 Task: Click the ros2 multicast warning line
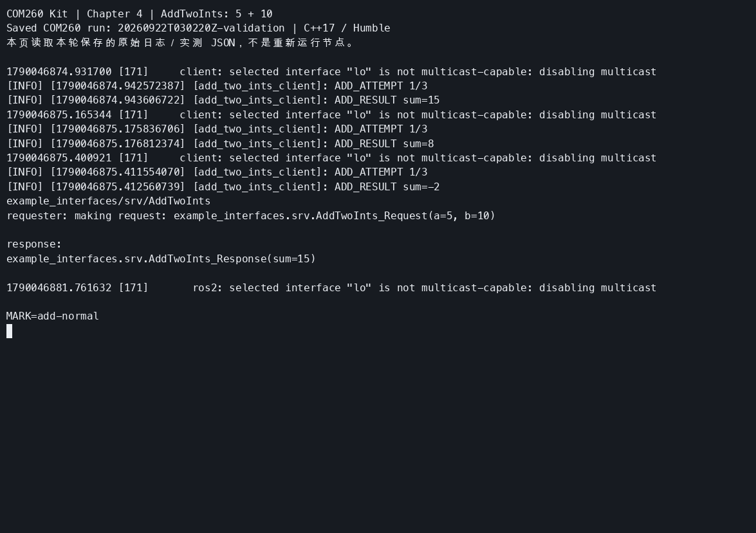(x=331, y=287)
